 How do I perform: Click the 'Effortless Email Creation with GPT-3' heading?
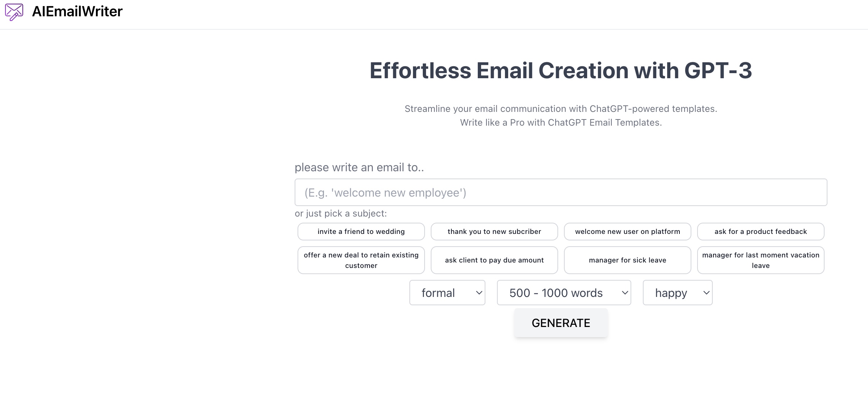click(560, 70)
